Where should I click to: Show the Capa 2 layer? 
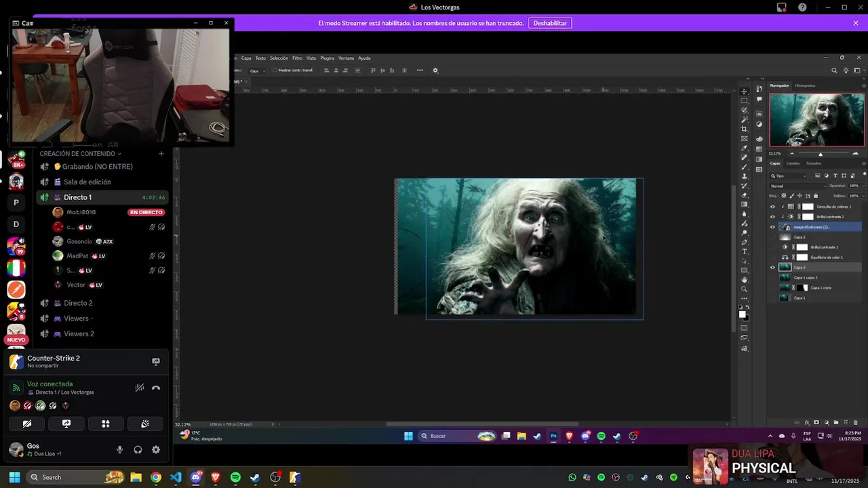[x=772, y=237]
